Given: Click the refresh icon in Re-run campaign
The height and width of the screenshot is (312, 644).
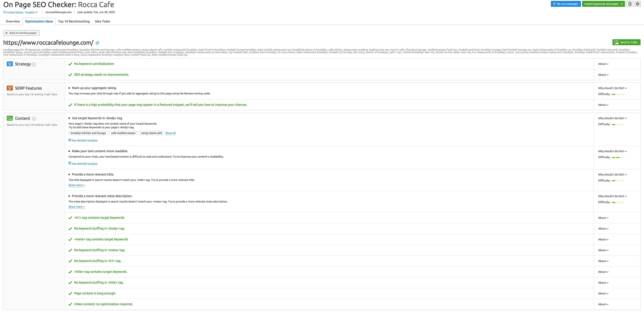Looking at the screenshot, I should tap(554, 4).
